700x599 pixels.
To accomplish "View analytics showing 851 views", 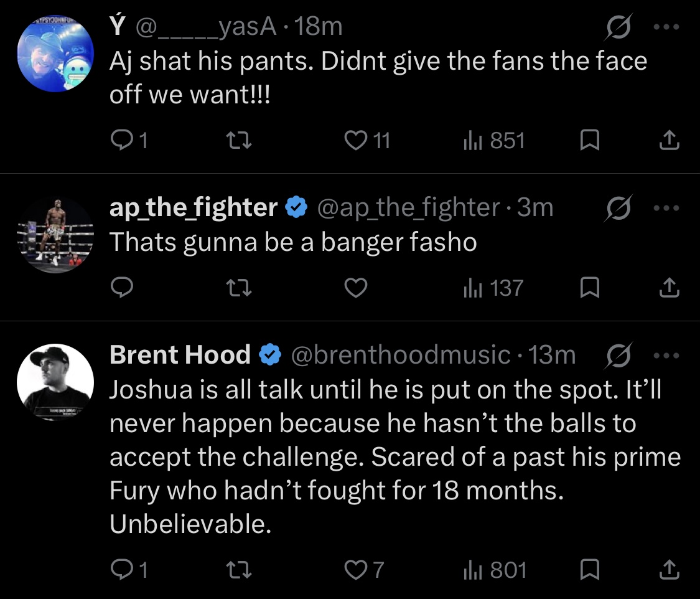I will pyautogui.click(x=494, y=140).
